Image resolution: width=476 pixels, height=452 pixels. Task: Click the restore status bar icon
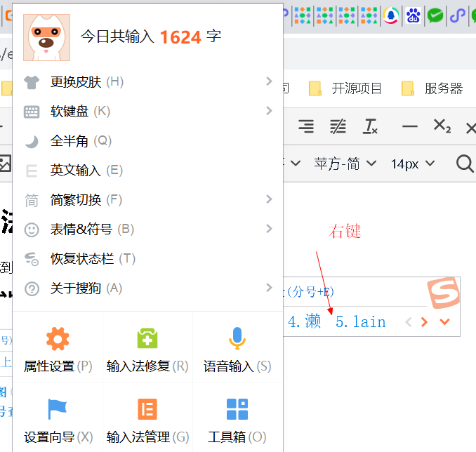click(32, 259)
